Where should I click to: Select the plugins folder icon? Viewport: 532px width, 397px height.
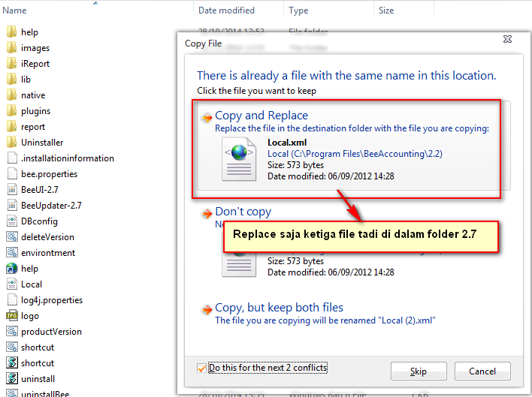[x=11, y=111]
